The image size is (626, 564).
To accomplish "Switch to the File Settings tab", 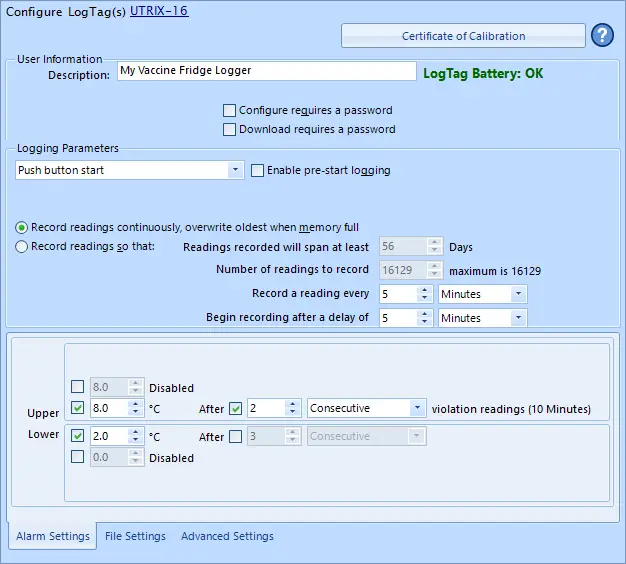I will tap(135, 536).
